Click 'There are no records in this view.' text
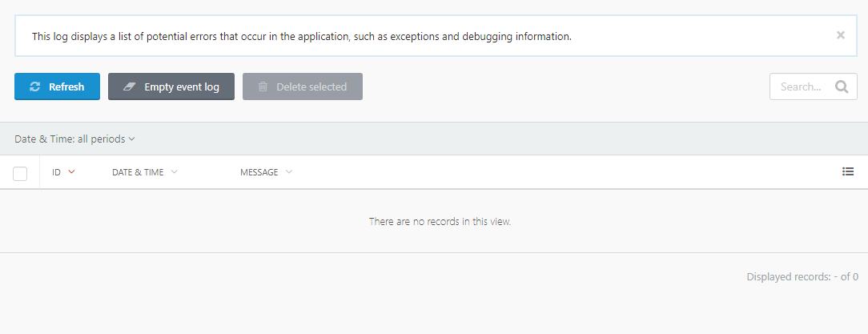This screenshot has width=868, height=334. coord(440,222)
